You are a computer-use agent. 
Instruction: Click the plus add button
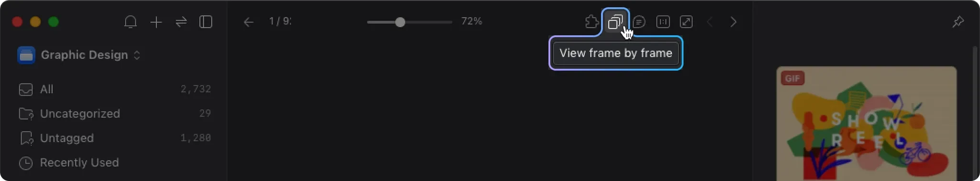tap(156, 22)
